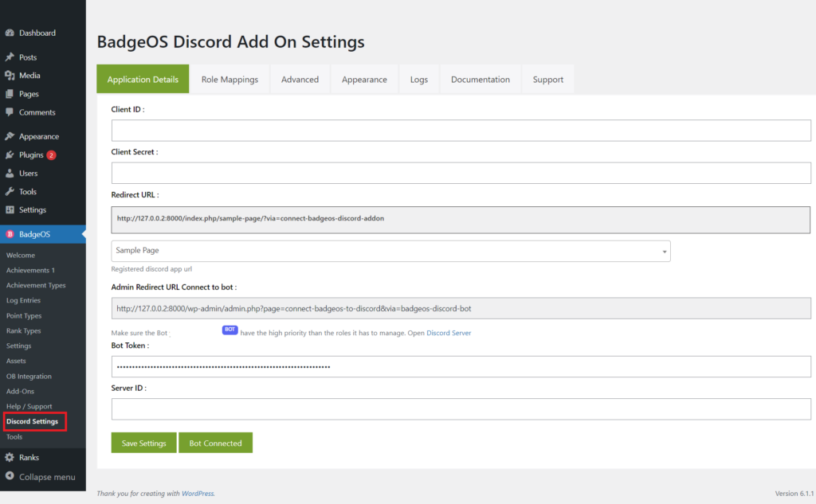Open the Dashboard icon in sidebar
Image resolution: width=816 pixels, height=504 pixels.
tap(10, 33)
